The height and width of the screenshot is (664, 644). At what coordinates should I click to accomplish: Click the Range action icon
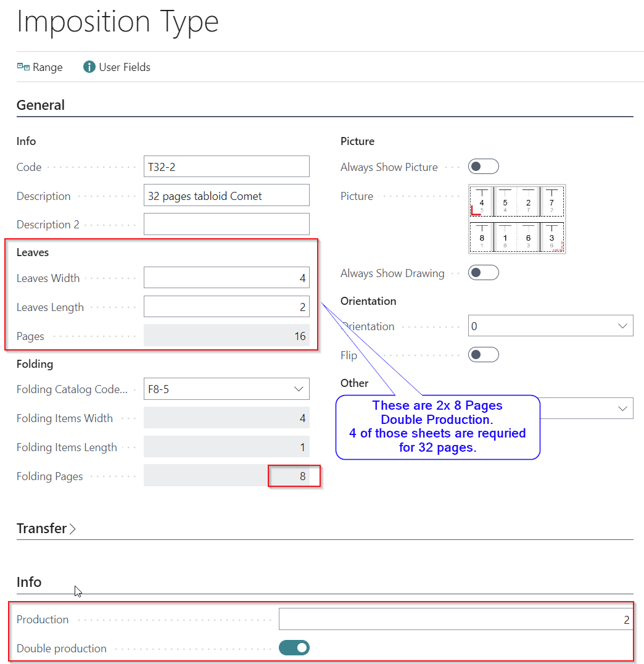pyautogui.click(x=23, y=67)
